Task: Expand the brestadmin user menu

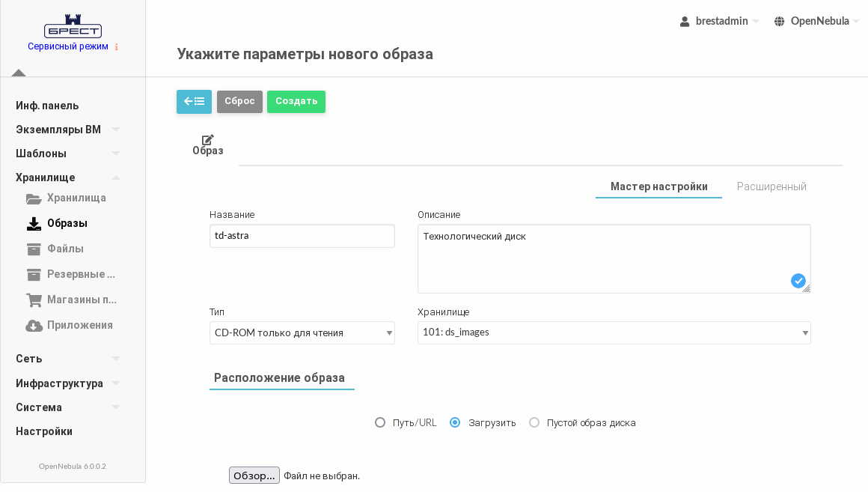Action: point(719,21)
